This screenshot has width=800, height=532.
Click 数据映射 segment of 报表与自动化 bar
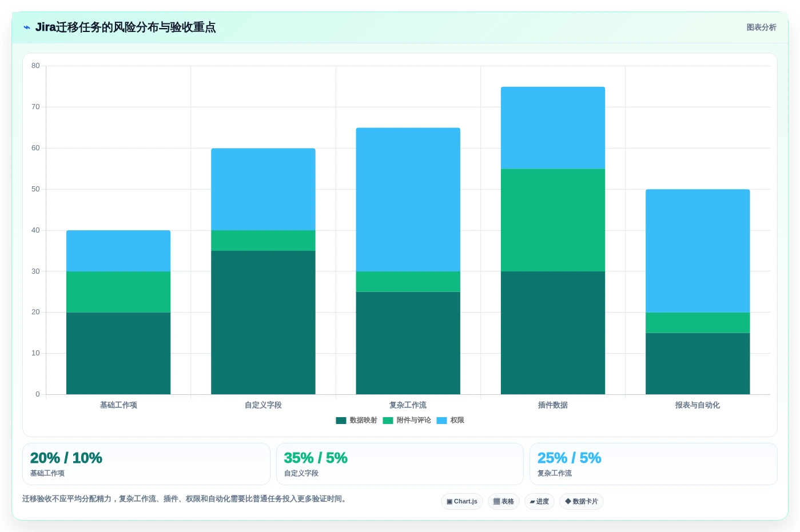pyautogui.click(x=698, y=363)
